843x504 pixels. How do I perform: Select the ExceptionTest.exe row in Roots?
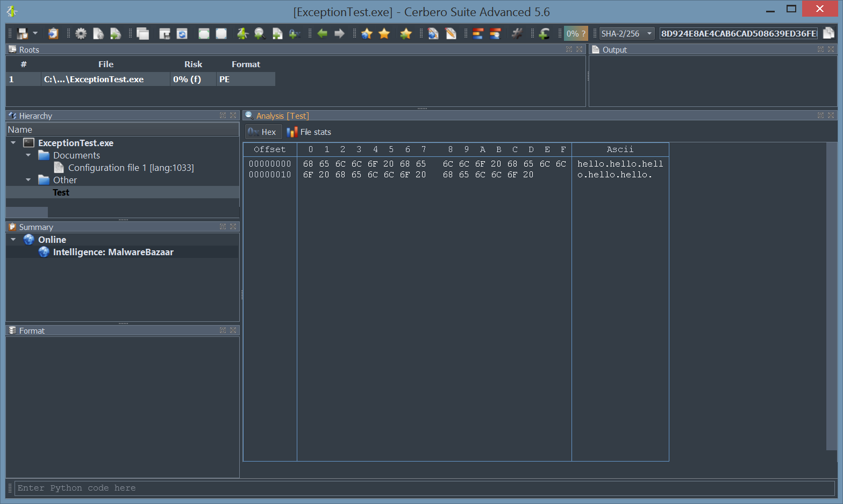click(140, 79)
